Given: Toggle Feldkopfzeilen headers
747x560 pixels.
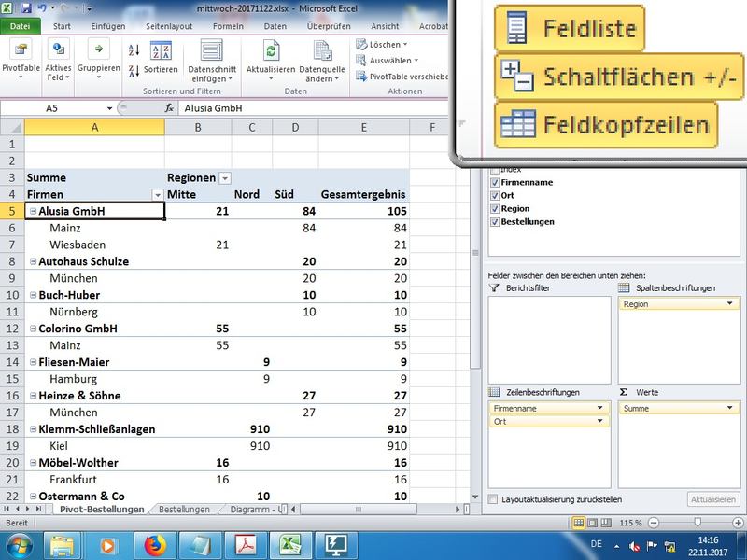Looking at the screenshot, I should click(605, 125).
